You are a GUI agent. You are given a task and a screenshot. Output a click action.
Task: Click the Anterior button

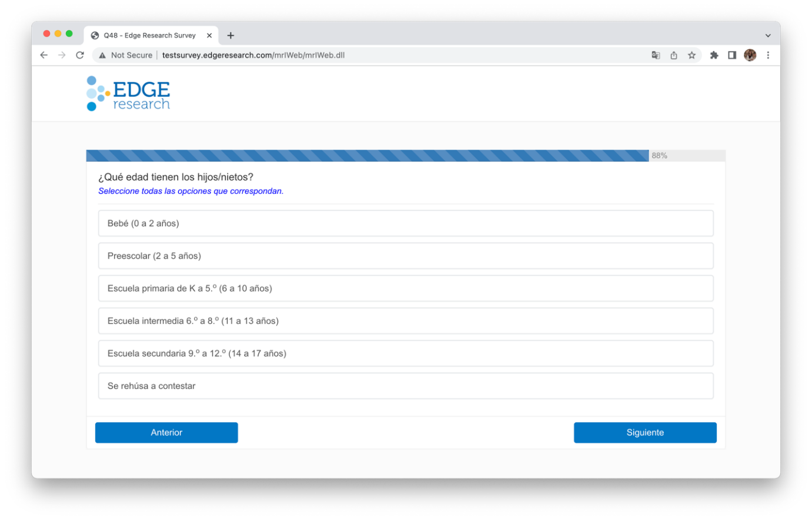(166, 432)
